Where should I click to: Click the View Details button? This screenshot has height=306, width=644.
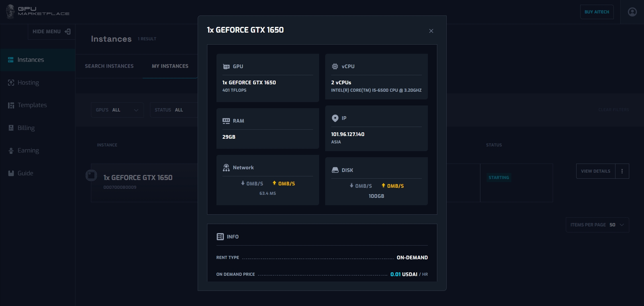click(x=595, y=171)
